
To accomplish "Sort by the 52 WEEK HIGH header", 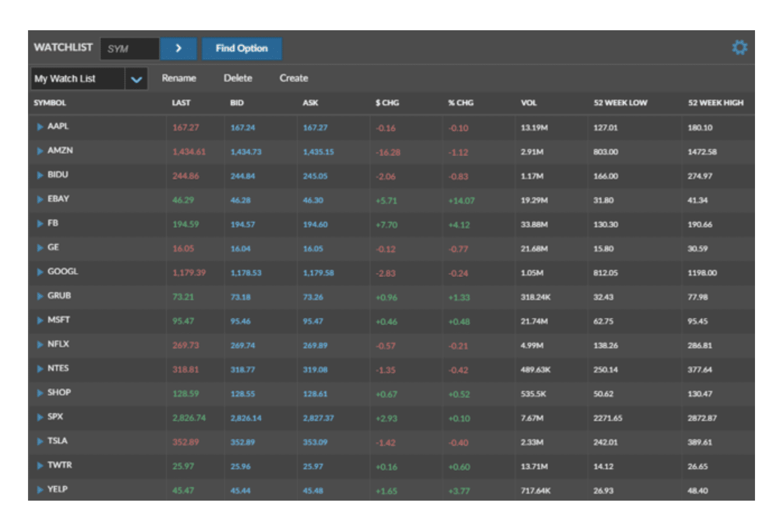I will [716, 103].
